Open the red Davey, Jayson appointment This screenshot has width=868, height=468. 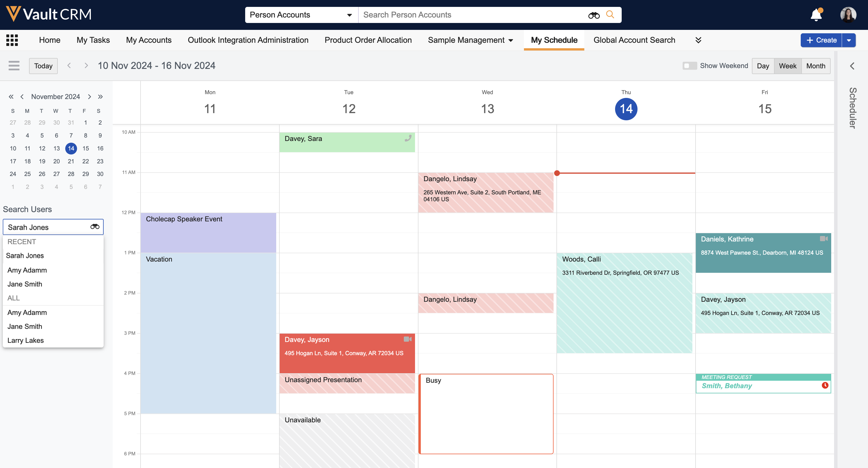pyautogui.click(x=347, y=353)
